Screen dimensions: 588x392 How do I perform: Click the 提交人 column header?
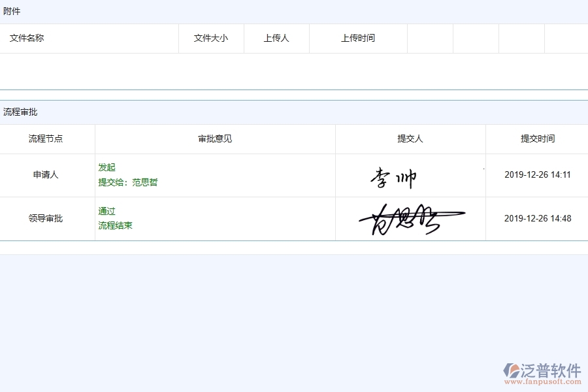(410, 139)
